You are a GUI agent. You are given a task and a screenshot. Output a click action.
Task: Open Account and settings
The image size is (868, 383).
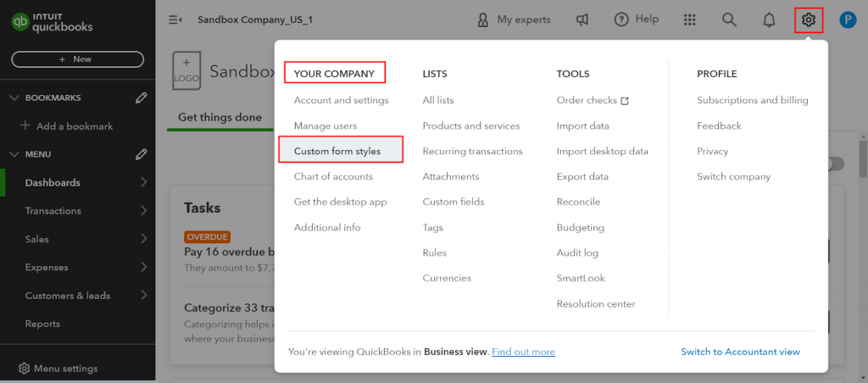point(341,100)
